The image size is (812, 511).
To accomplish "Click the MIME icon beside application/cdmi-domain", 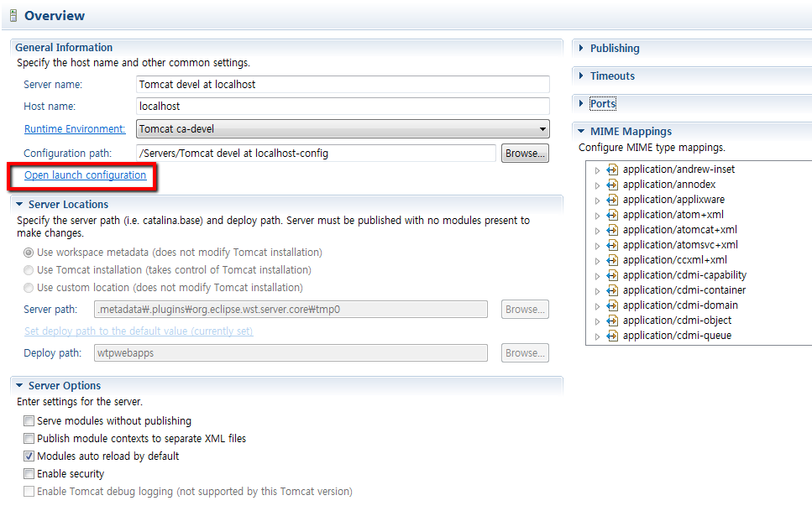I will 612,305.
